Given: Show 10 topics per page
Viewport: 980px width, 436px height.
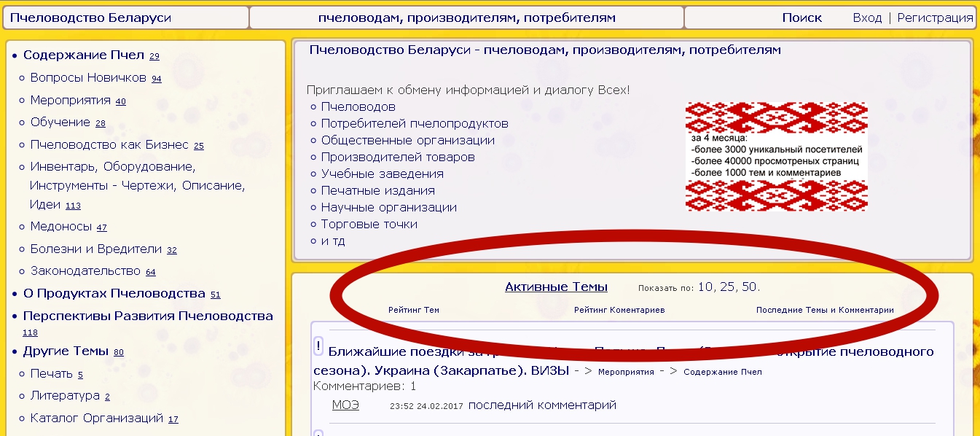Looking at the screenshot, I should coord(705,287).
